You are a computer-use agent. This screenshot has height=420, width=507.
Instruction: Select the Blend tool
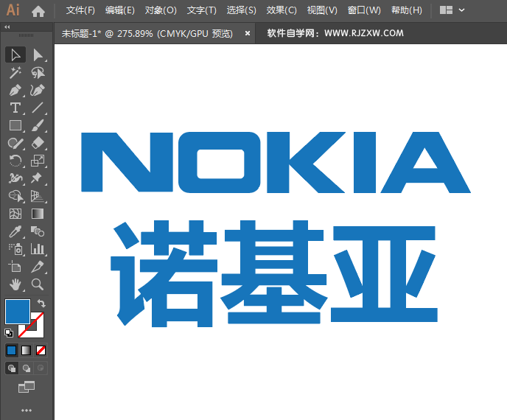(38, 231)
